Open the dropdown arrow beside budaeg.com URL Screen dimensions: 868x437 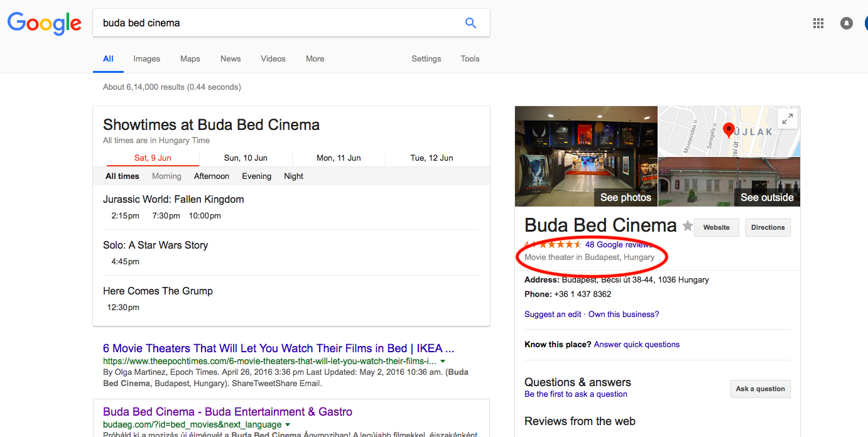(x=288, y=425)
